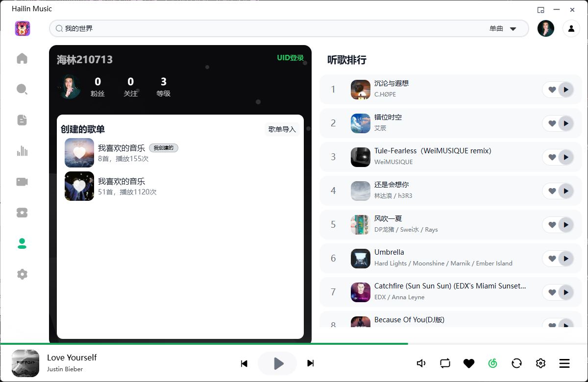Open the user account menu icon
This screenshot has height=382, width=588.
point(571,28)
